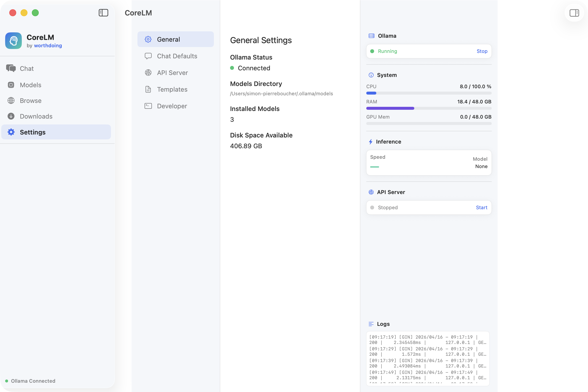Image resolution: width=588 pixels, height=392 pixels.
Task: Open the Templates document icon tab
Action: (148, 89)
